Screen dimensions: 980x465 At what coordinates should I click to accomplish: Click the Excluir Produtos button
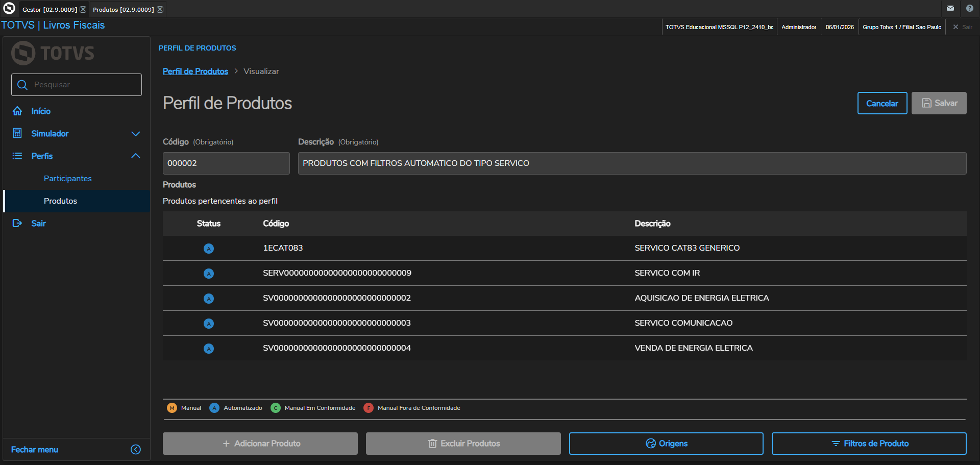(463, 444)
